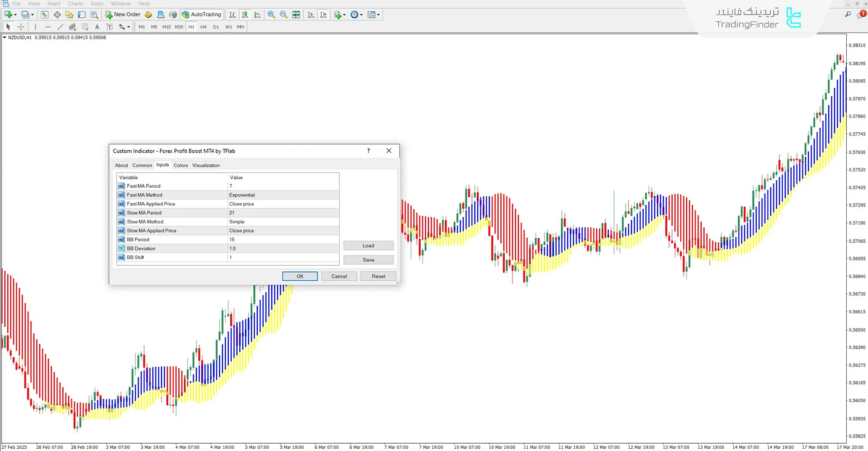Enable chart auto scroll
The width and height of the screenshot is (868, 451).
[x=311, y=14]
